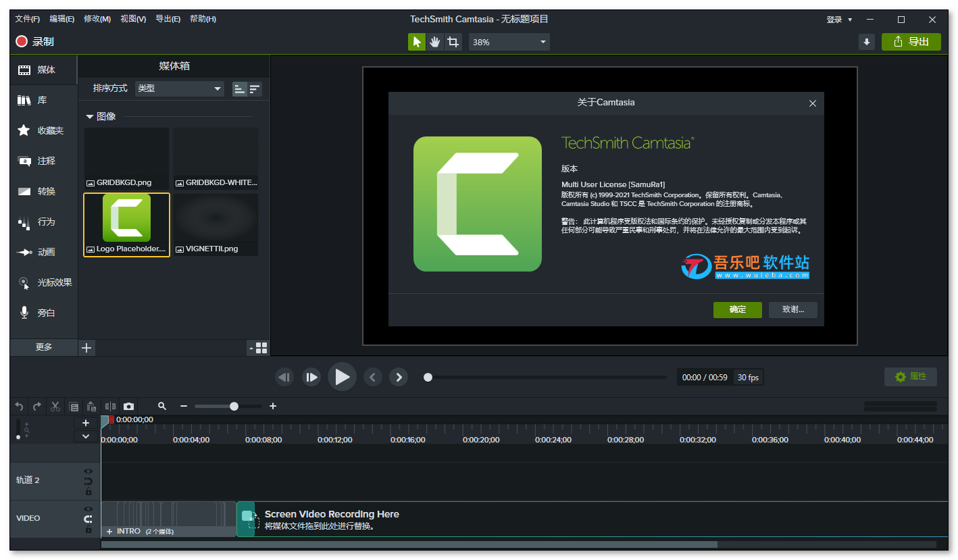Open the 动画 animations tab

44,252
